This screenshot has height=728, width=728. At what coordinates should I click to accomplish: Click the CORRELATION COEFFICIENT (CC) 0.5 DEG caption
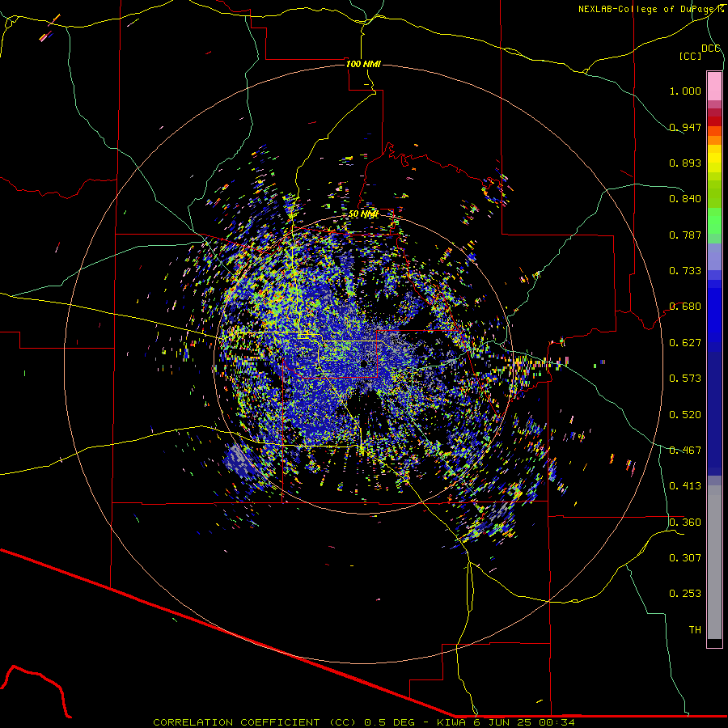tap(284, 722)
